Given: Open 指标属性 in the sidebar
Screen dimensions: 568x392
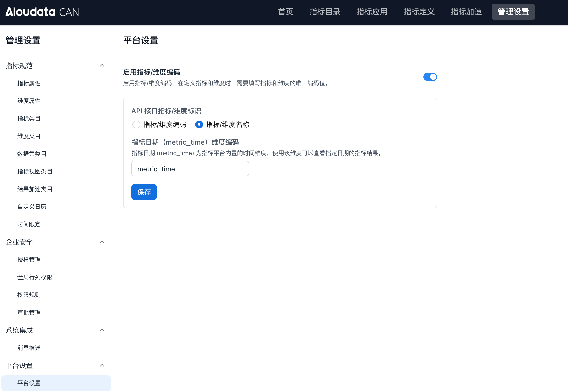Looking at the screenshot, I should (29, 83).
